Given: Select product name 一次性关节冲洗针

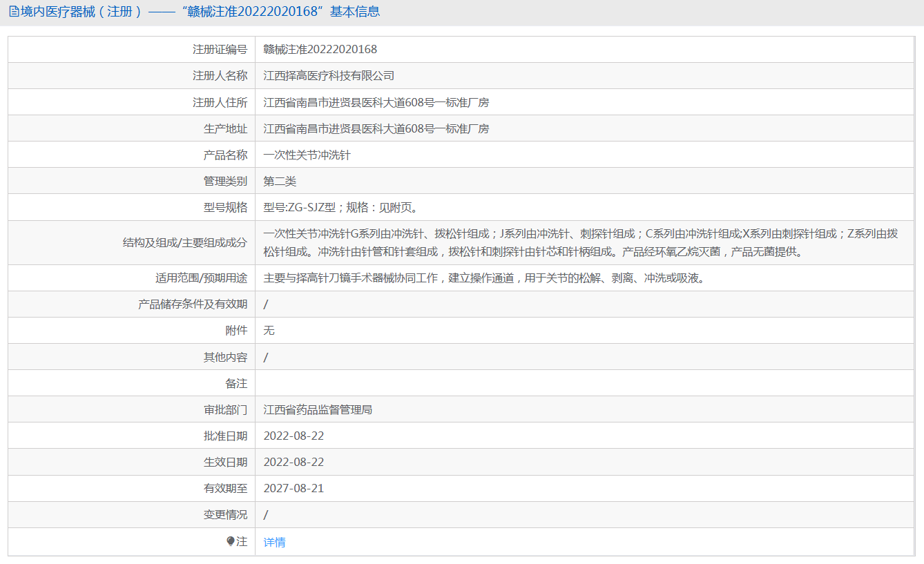Looking at the screenshot, I should pyautogui.click(x=307, y=155).
